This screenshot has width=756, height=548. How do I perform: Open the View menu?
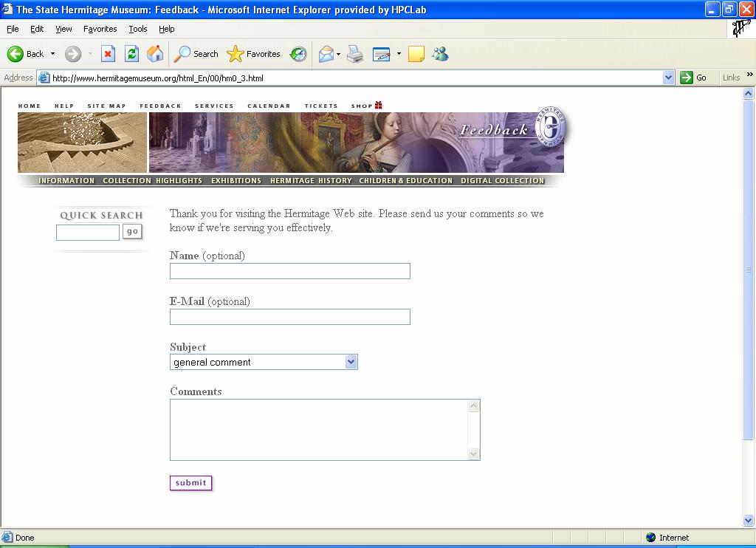point(63,29)
